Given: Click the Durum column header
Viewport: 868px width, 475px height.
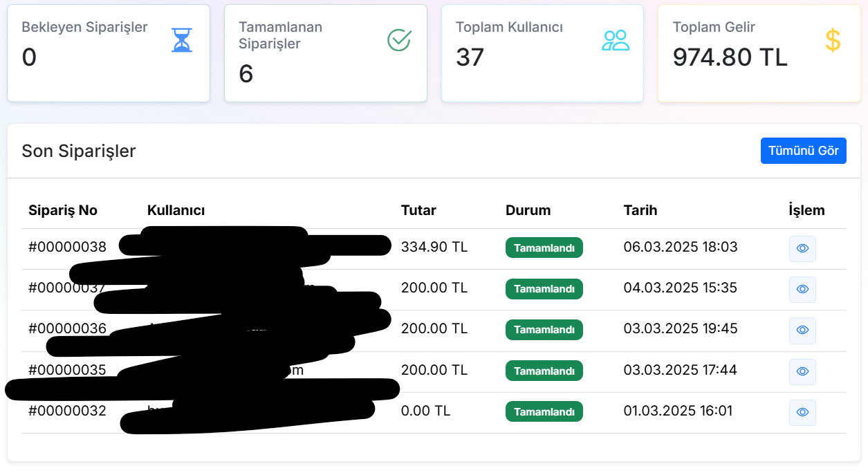Looking at the screenshot, I should tap(528, 210).
